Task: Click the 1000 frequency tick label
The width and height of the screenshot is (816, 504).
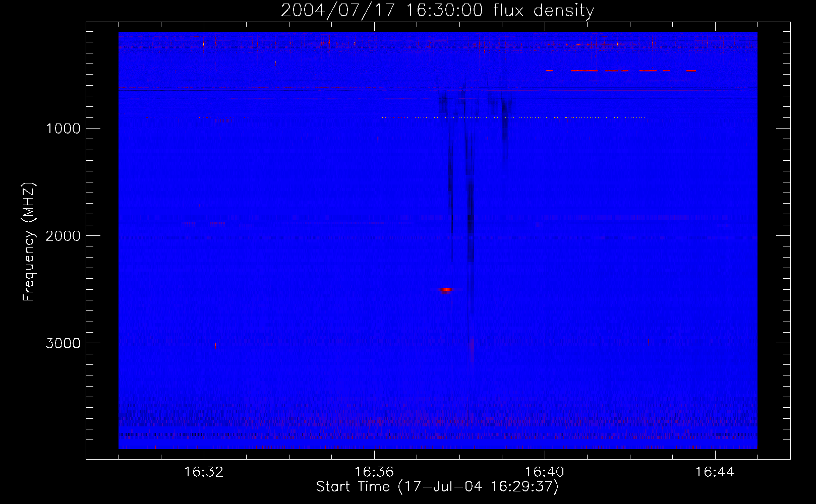Action: click(x=64, y=129)
